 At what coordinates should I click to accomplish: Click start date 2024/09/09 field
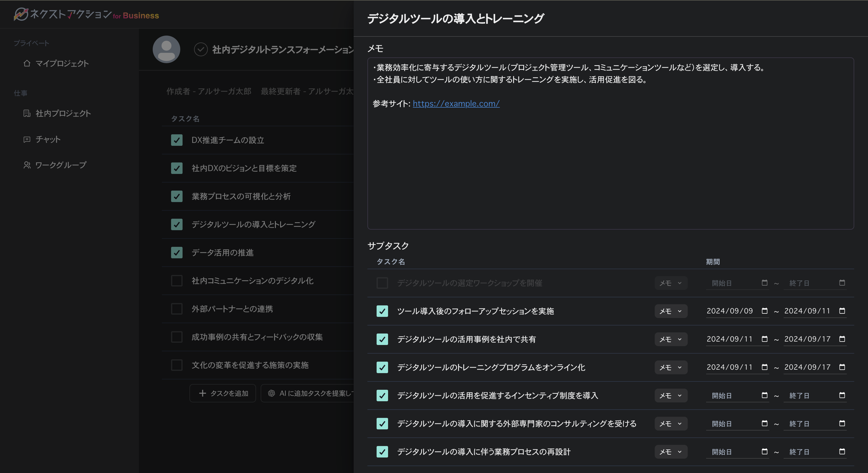pos(737,311)
